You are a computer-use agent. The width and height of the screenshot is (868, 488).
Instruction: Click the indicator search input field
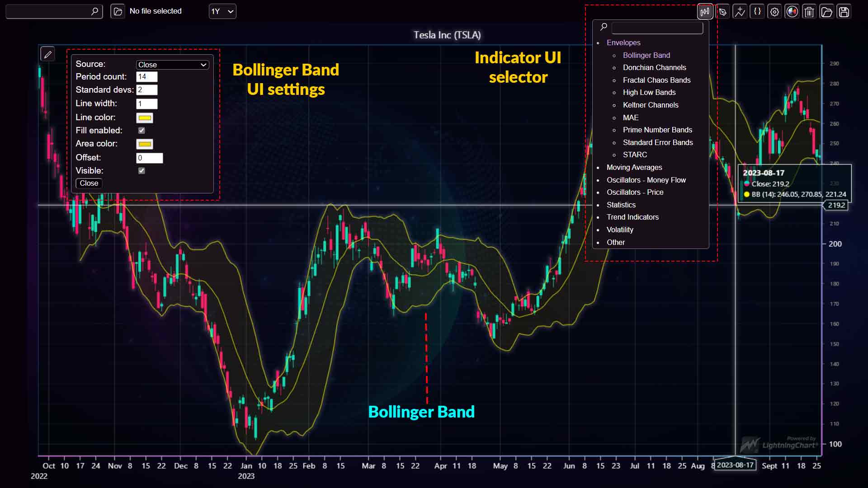click(656, 28)
